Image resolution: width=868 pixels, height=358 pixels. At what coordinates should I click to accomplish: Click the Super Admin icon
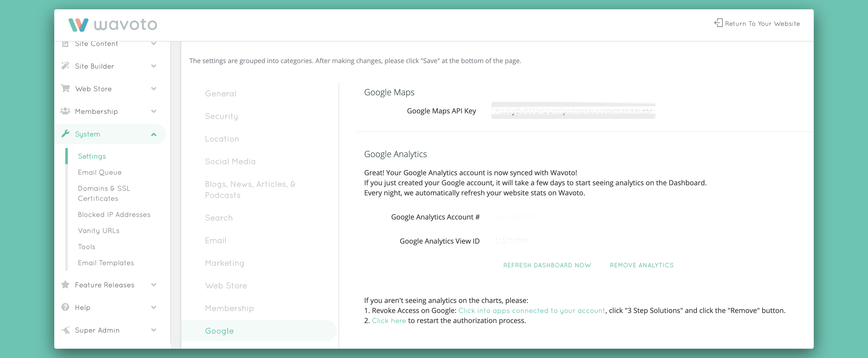click(x=65, y=330)
